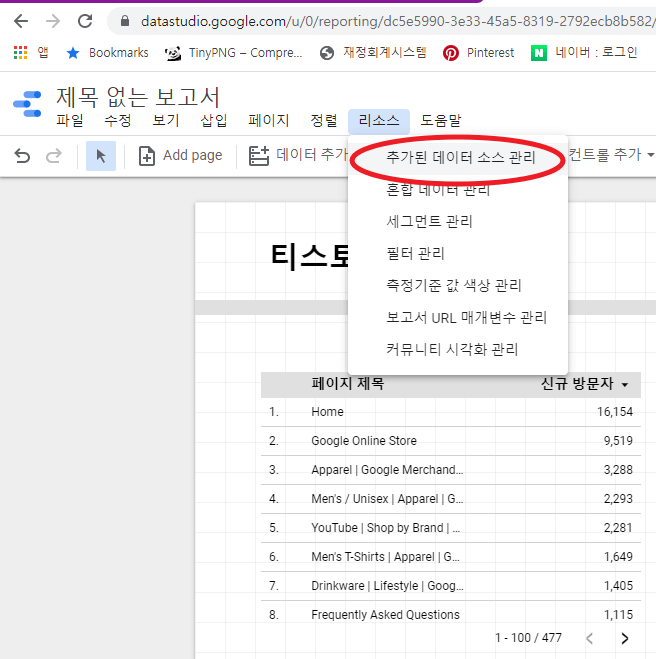This screenshot has width=656, height=659.
Task: Click the undo arrow icon
Action: [x=22, y=156]
